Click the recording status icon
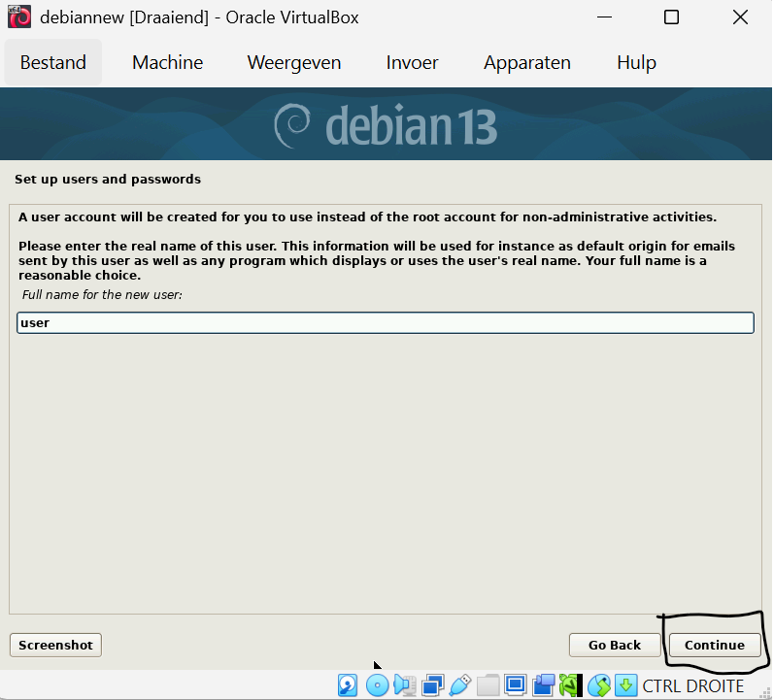The image size is (774, 700). 543,685
